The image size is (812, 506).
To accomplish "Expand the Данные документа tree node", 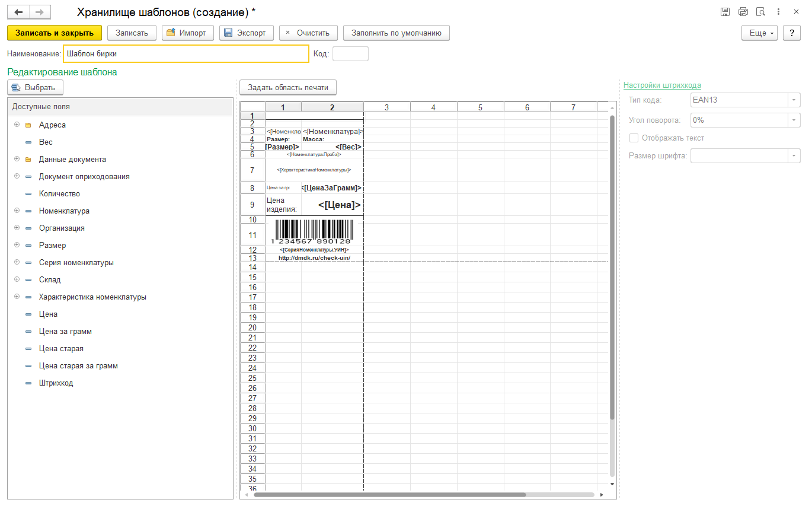I will [17, 160].
